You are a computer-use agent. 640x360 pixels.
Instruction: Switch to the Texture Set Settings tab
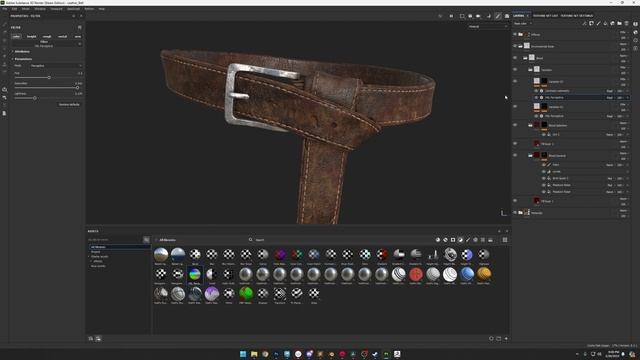pos(576,16)
